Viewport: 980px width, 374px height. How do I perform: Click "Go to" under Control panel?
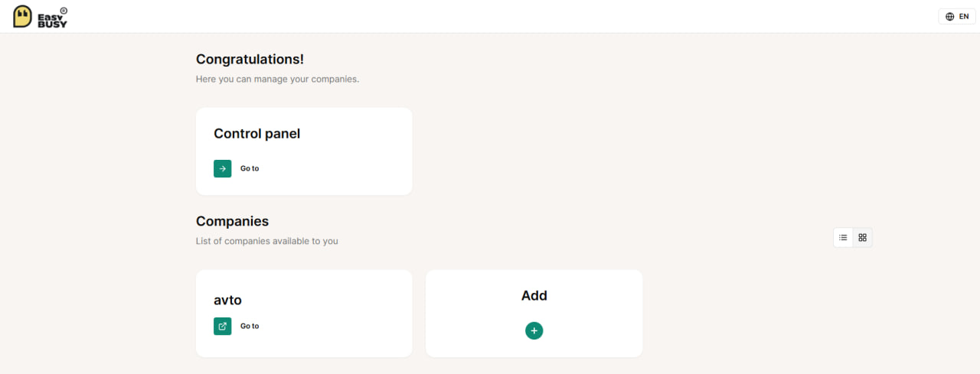pos(250,168)
